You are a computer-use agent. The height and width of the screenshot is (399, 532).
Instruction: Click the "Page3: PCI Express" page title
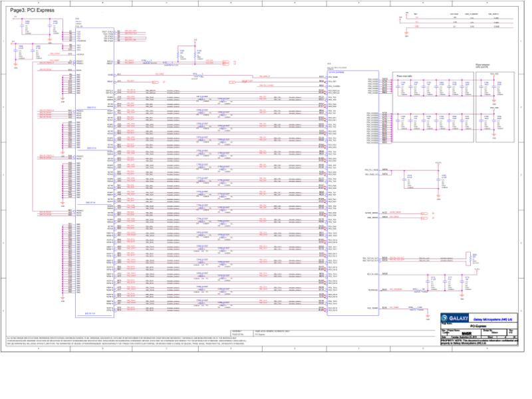pyautogui.click(x=32, y=10)
